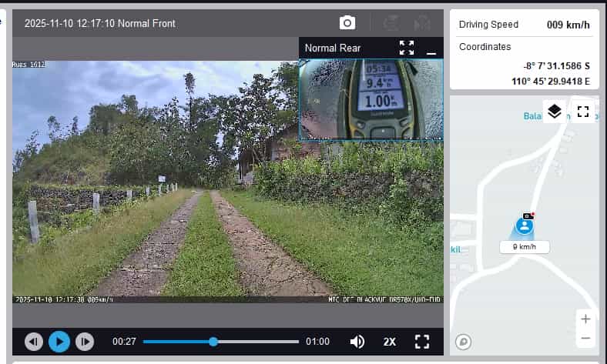The image size is (607, 364).
Task: Expand the Normal Rear view to fullscreen
Action: 407,48
